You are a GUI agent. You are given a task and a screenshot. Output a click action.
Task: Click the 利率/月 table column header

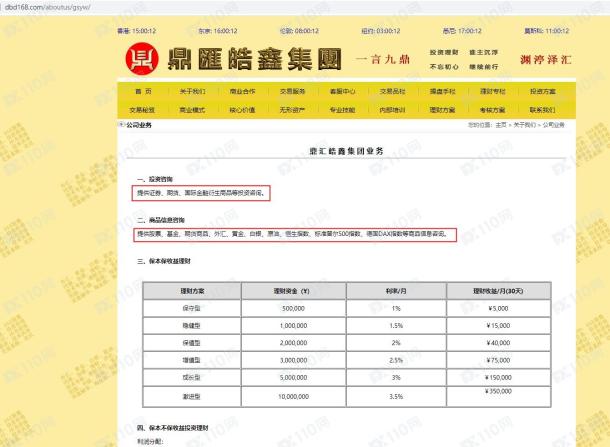[x=396, y=291]
